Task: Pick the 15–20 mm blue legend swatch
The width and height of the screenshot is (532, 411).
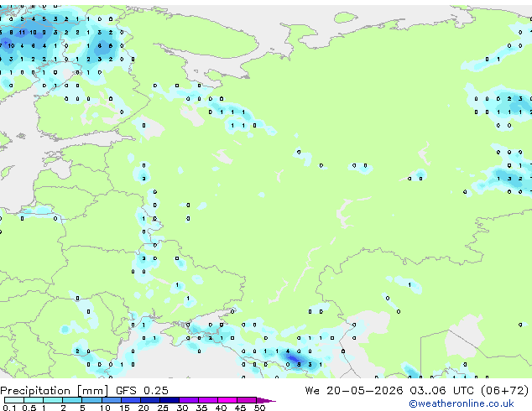Action: (x=130, y=400)
